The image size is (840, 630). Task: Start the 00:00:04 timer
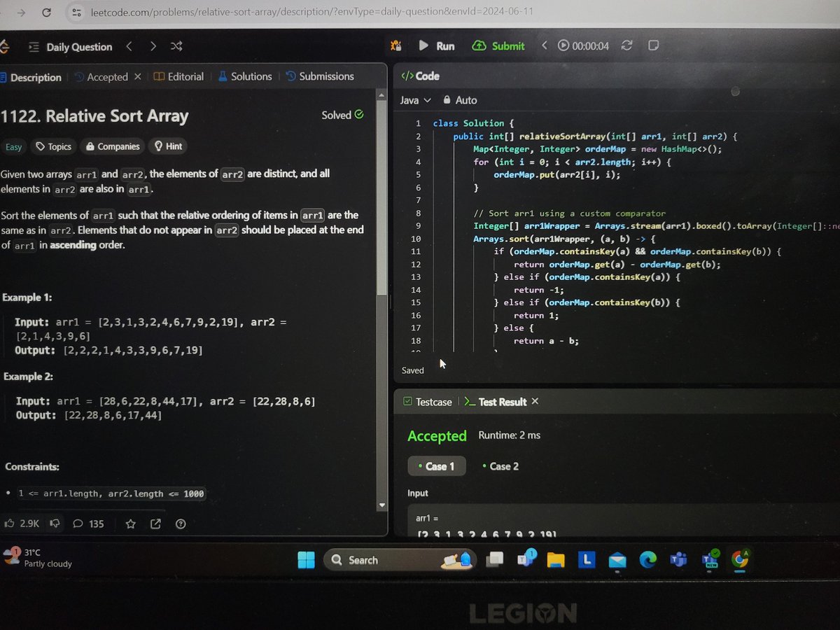point(583,46)
